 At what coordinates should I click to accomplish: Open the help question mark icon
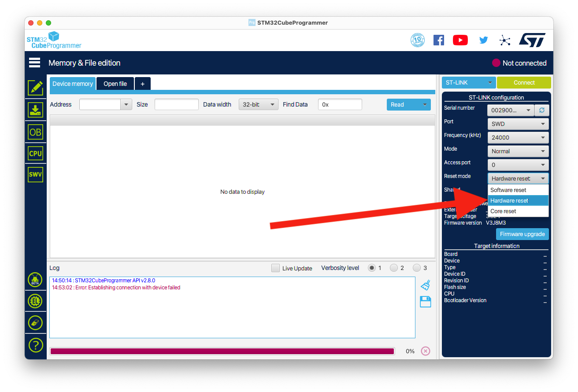click(x=35, y=345)
